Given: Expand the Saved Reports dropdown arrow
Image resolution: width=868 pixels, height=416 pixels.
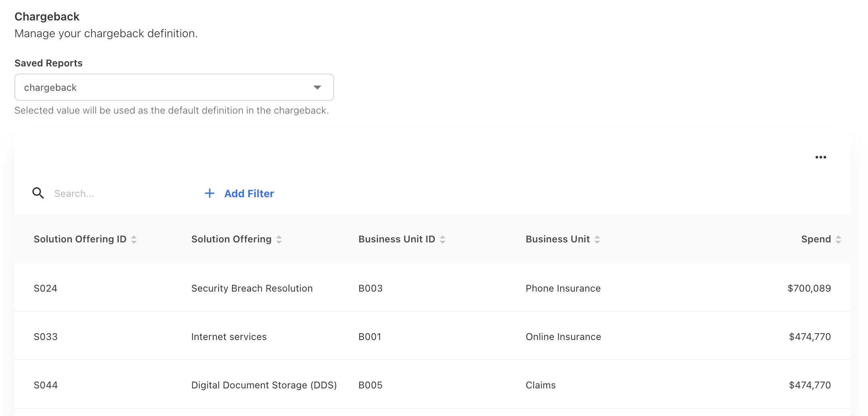Looking at the screenshot, I should [317, 88].
